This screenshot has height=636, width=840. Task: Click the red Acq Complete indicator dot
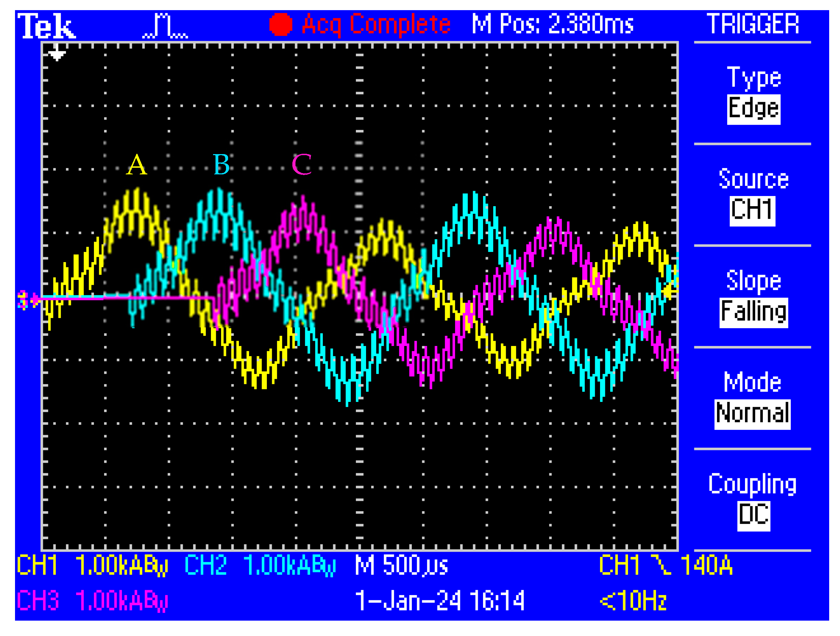280,24
